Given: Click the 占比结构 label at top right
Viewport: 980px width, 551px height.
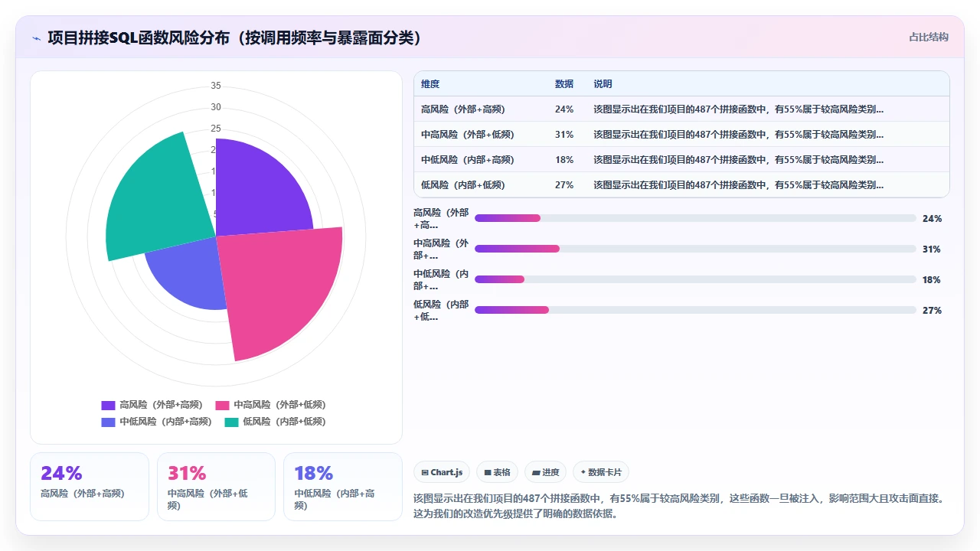Looking at the screenshot, I should pos(929,37).
